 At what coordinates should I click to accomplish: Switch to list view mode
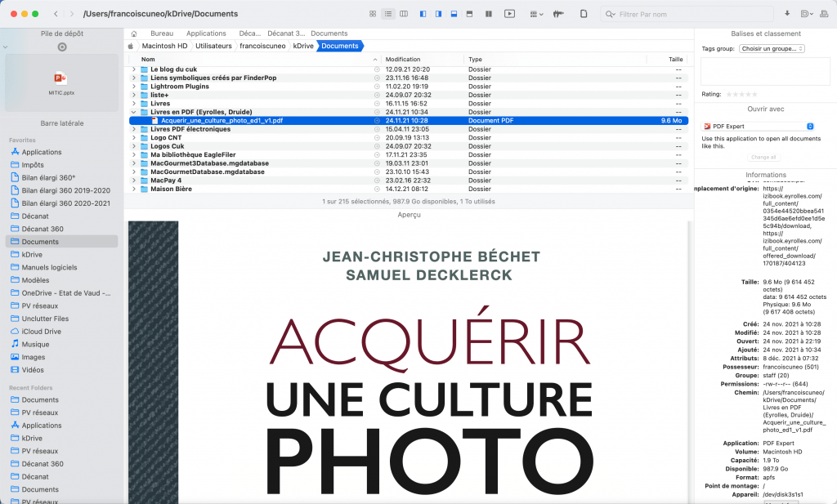coord(388,14)
